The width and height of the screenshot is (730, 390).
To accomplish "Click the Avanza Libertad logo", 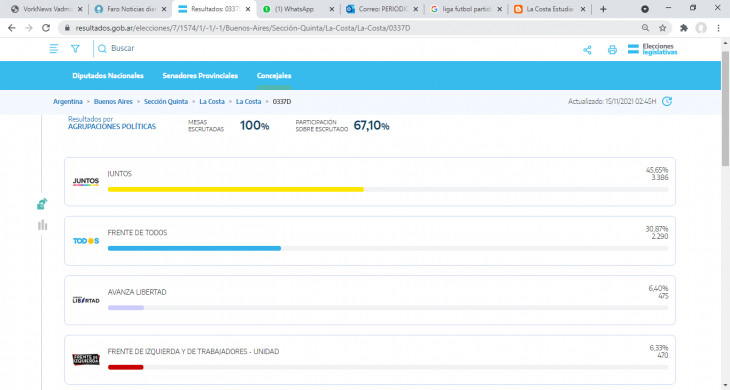I will click(86, 300).
